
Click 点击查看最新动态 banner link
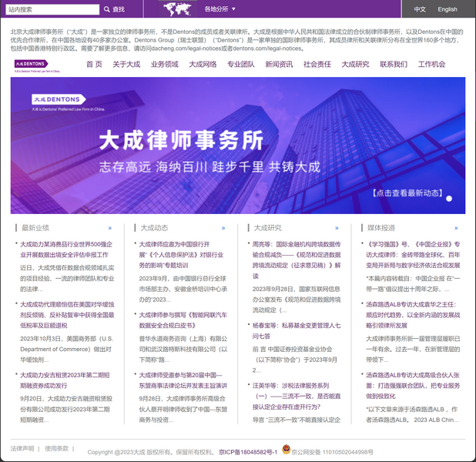[407, 193]
